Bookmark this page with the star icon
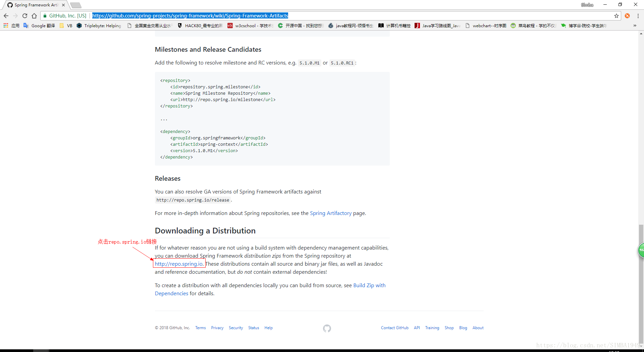 (616, 16)
